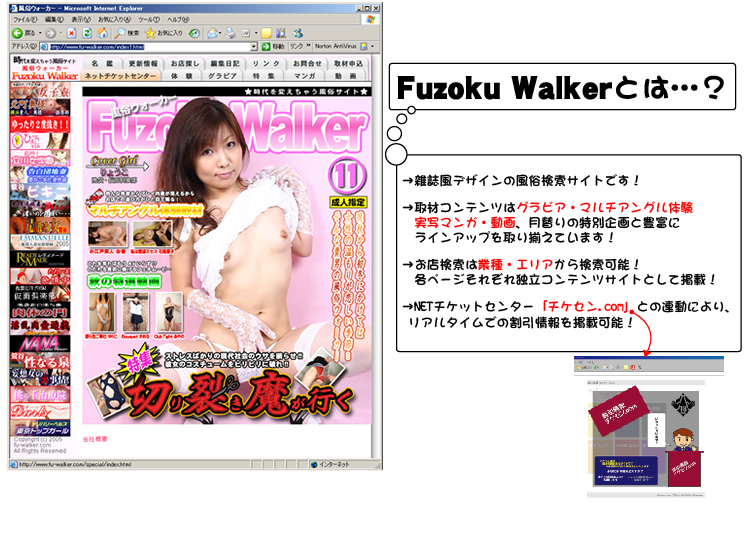Screen dimensions: 750x550
Task: Click the IE Back arrow button
Action: (18, 33)
